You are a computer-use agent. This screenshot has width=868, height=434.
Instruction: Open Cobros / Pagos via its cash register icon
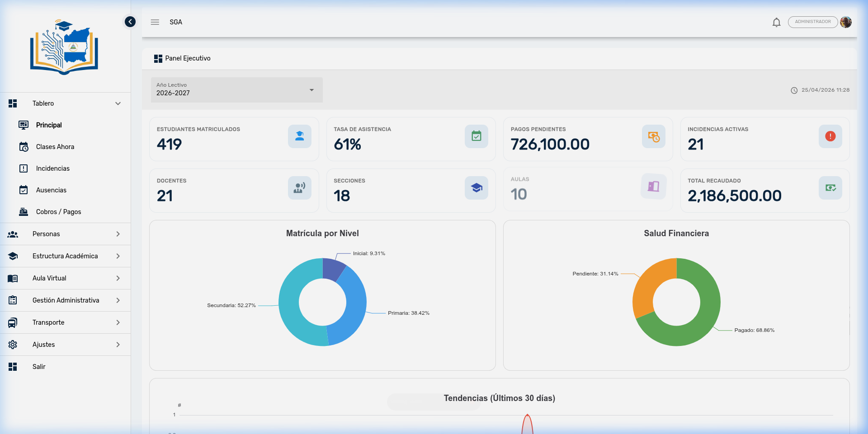coord(24,211)
